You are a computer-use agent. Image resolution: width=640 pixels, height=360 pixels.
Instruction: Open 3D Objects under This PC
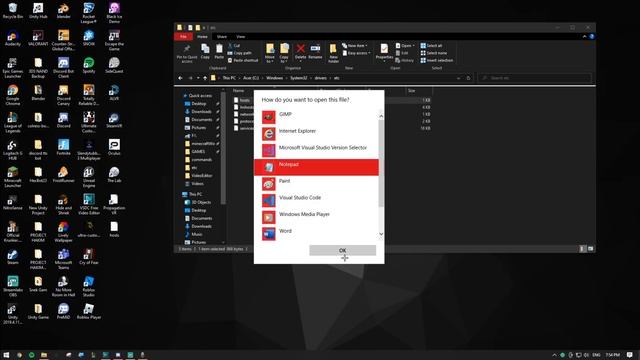(x=201, y=202)
